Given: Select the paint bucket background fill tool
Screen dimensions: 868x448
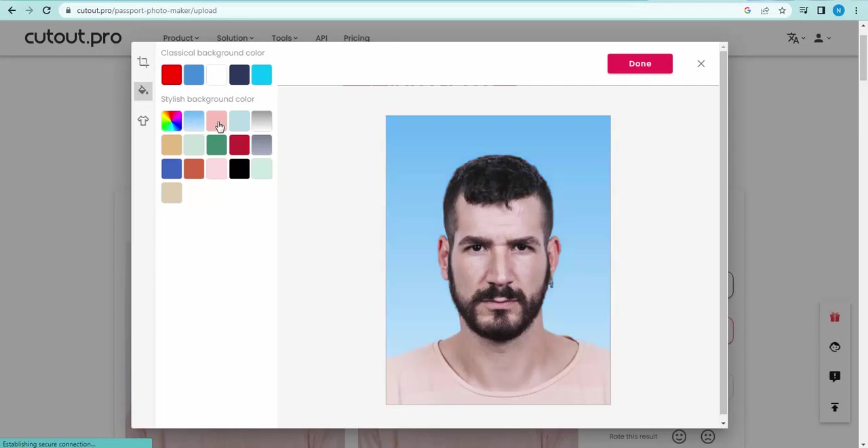Looking at the screenshot, I should point(143,90).
